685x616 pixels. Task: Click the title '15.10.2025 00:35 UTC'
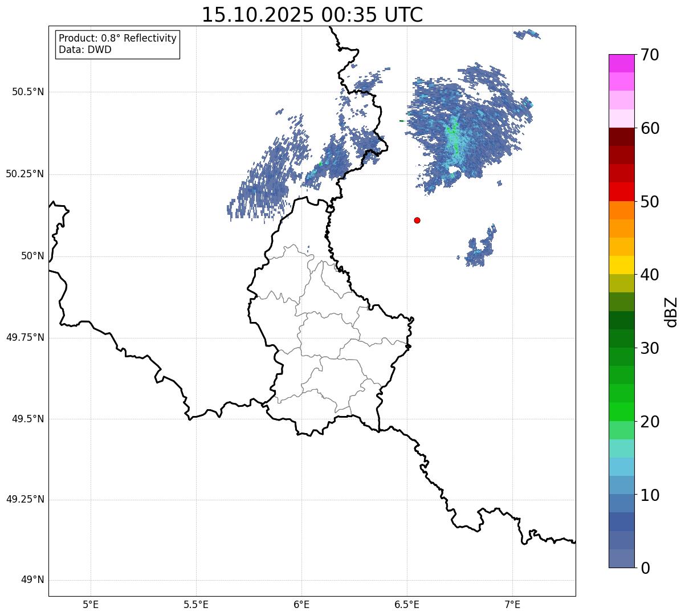(312, 15)
